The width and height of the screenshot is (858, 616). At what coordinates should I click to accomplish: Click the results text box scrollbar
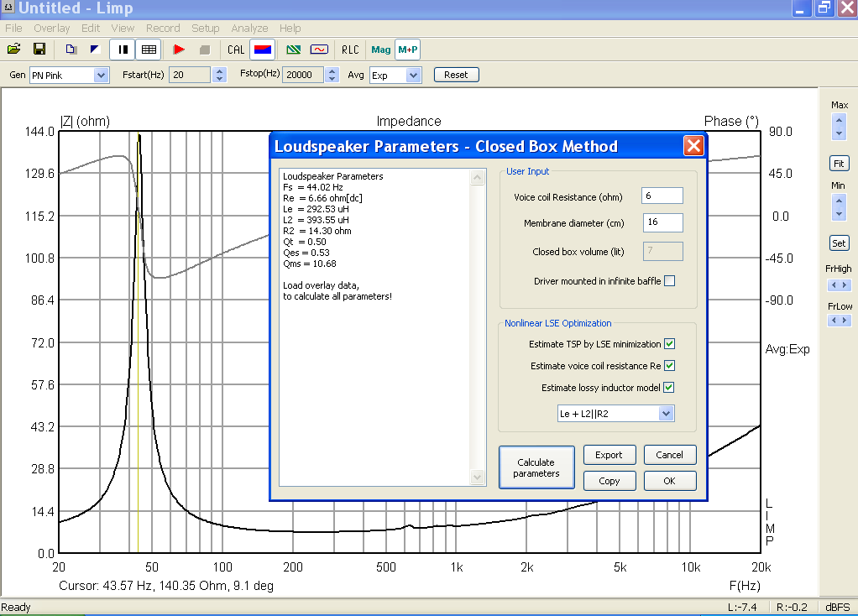[x=478, y=327]
